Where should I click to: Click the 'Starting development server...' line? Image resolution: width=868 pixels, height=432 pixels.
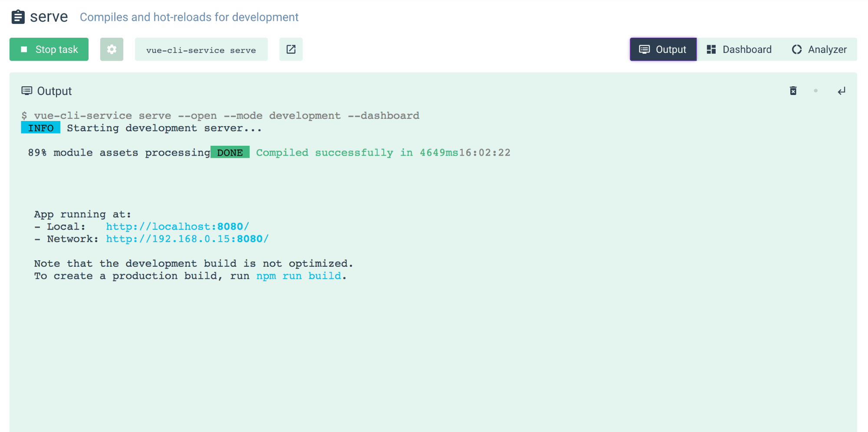coord(164,128)
